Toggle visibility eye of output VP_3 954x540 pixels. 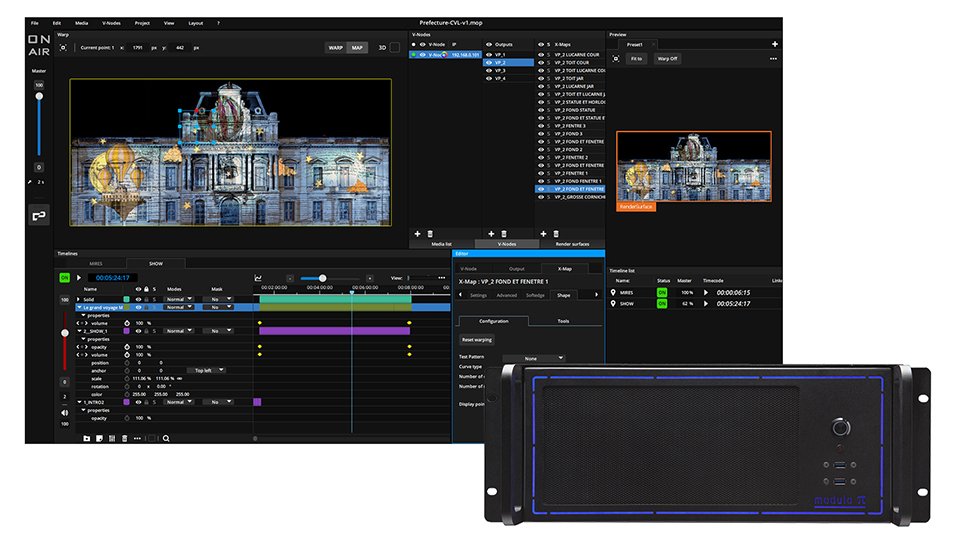(489, 71)
